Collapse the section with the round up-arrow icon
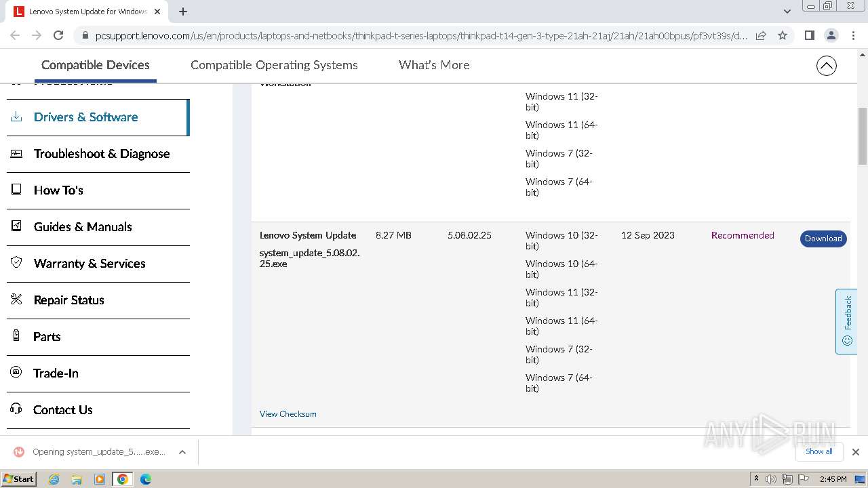The height and width of the screenshot is (488, 868). pyautogui.click(x=826, y=66)
